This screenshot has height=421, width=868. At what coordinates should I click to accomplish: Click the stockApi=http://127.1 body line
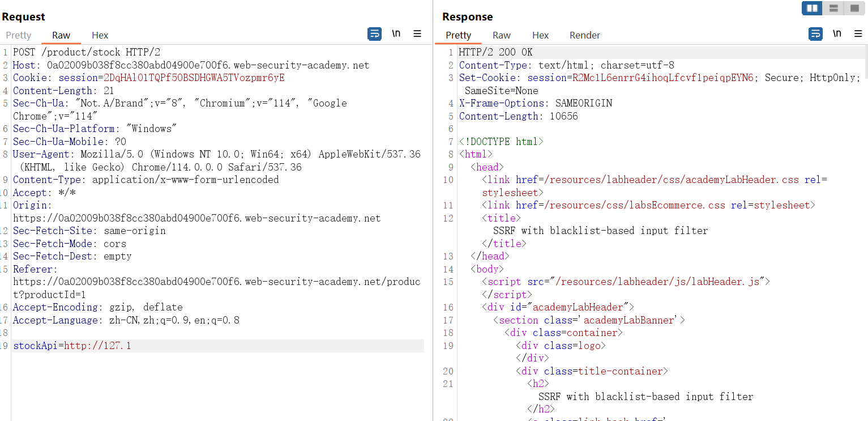coord(72,346)
